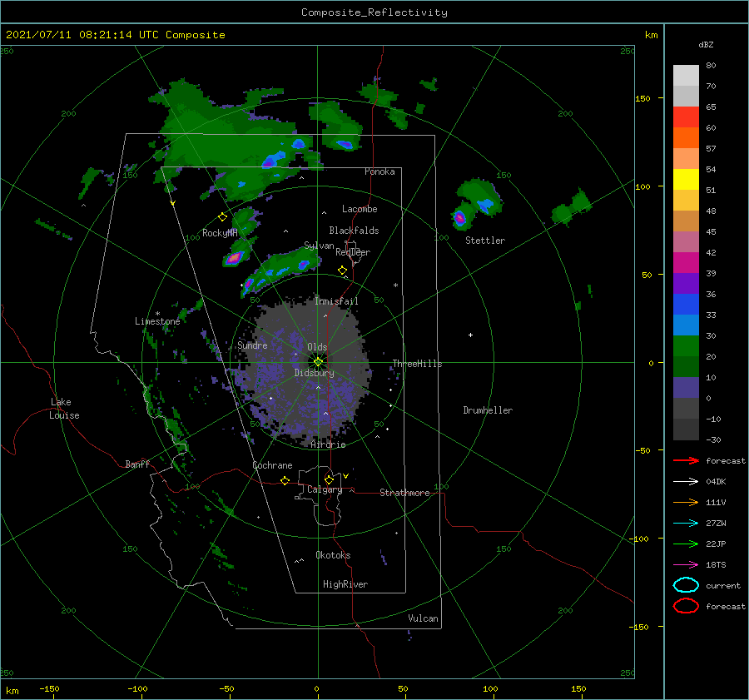This screenshot has width=749, height=700.
Task: Click the red forecast arrow legend icon
Action: tap(686, 460)
